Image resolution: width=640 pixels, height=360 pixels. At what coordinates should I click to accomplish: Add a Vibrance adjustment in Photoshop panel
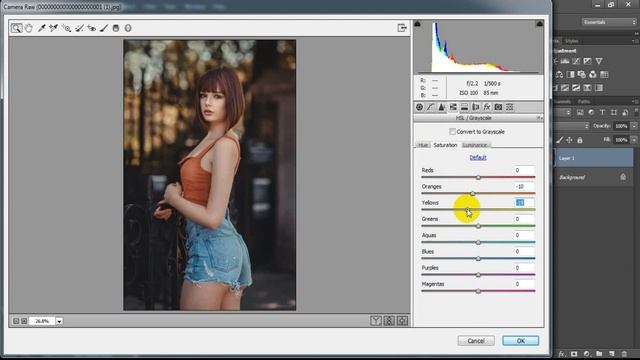pyautogui.click(x=599, y=61)
